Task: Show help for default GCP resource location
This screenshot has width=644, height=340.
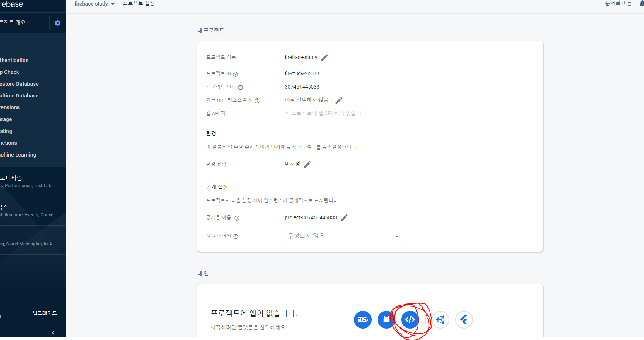Action: coord(257,101)
